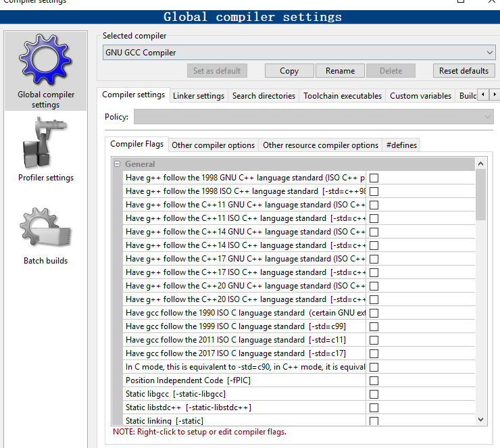Open Global compiler settings gear icon
The image size is (500, 448).
(x=45, y=60)
